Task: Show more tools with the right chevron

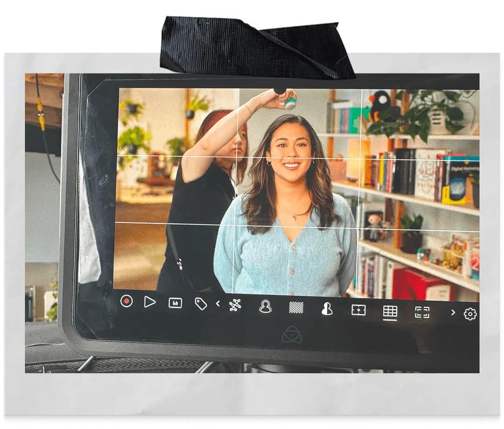Action: click(453, 313)
